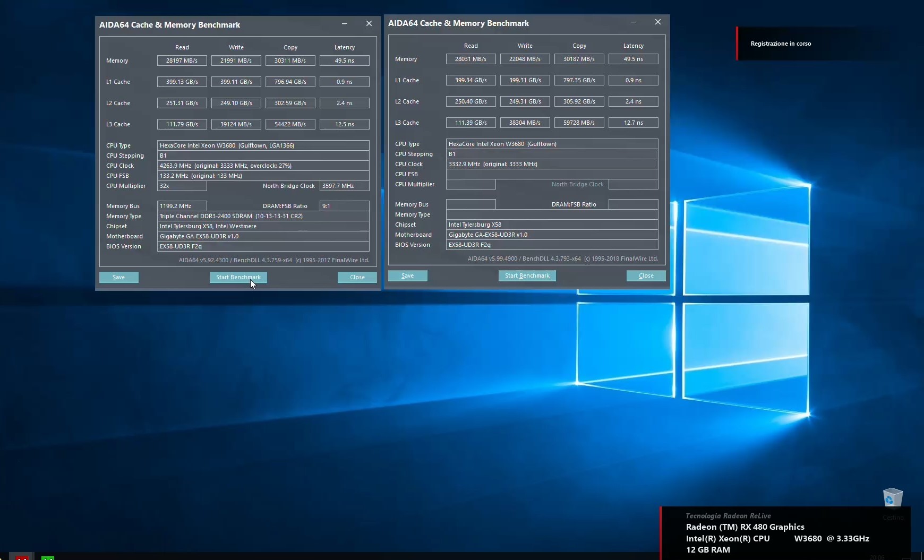This screenshot has height=560, width=924.
Task: Minimize the right AIDA64 benchmark window
Action: tap(634, 22)
